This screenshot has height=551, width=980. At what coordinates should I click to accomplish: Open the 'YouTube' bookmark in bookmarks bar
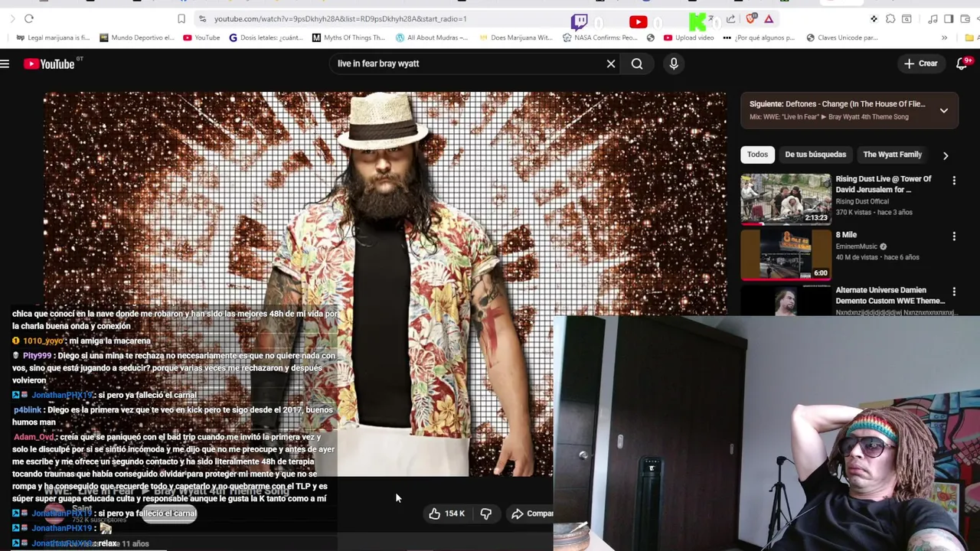pos(201,37)
